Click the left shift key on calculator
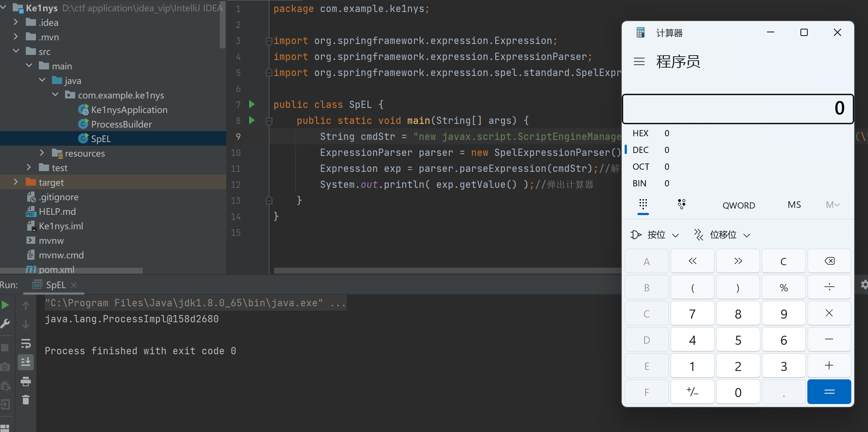The height and width of the screenshot is (432, 868). click(692, 261)
